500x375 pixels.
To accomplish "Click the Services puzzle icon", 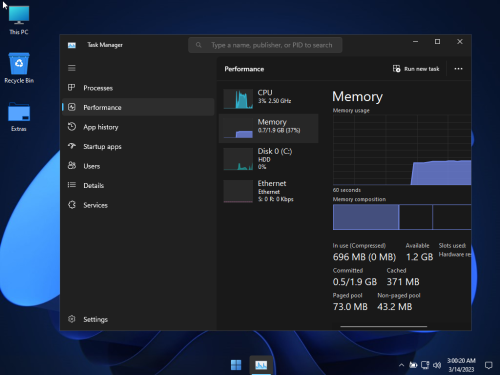I will tap(72, 205).
